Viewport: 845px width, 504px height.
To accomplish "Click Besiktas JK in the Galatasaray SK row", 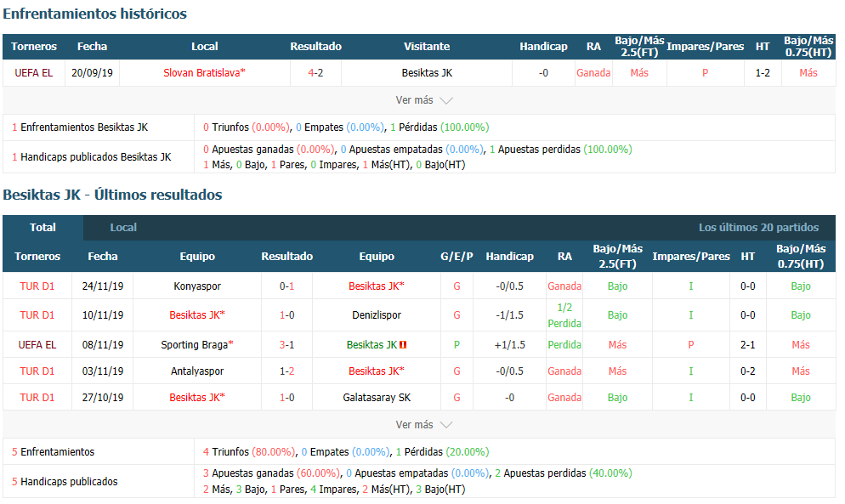I will click(x=197, y=397).
